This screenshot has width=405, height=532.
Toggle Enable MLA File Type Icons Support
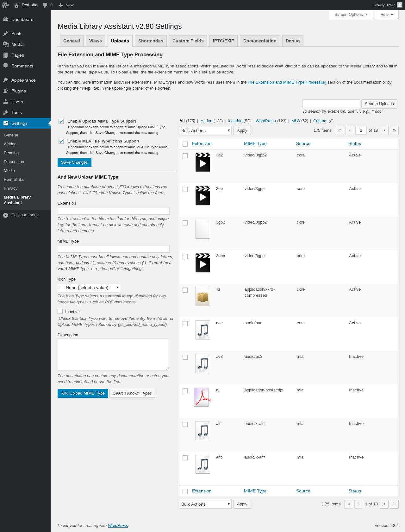tap(61, 141)
